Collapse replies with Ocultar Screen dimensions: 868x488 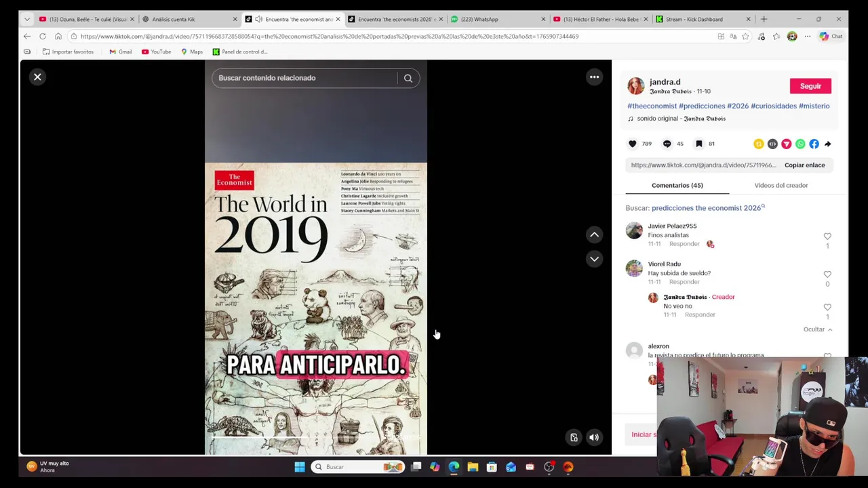pyautogui.click(x=817, y=329)
